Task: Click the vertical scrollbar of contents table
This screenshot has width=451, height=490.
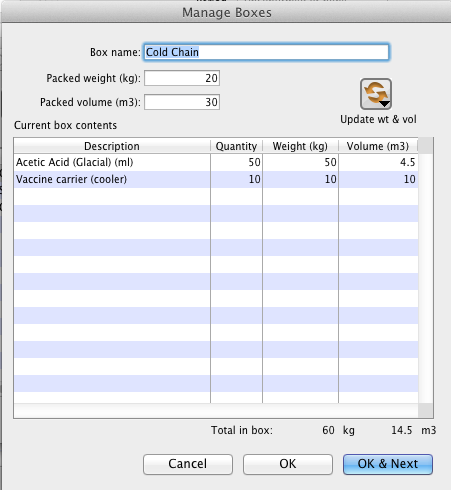Action: pyautogui.click(x=426, y=270)
